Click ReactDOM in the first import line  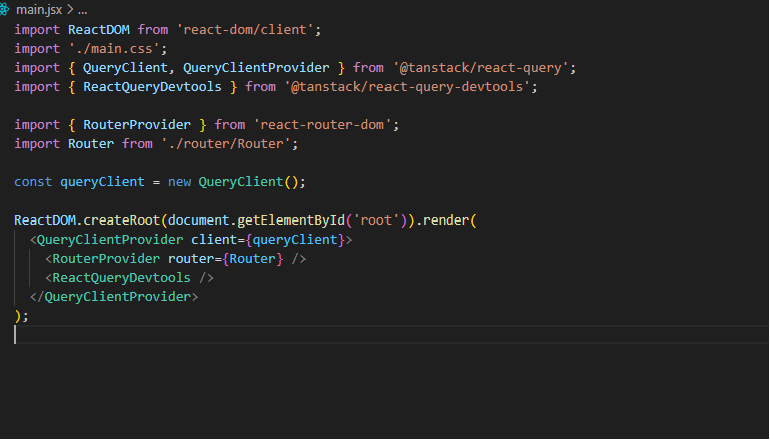click(x=99, y=29)
